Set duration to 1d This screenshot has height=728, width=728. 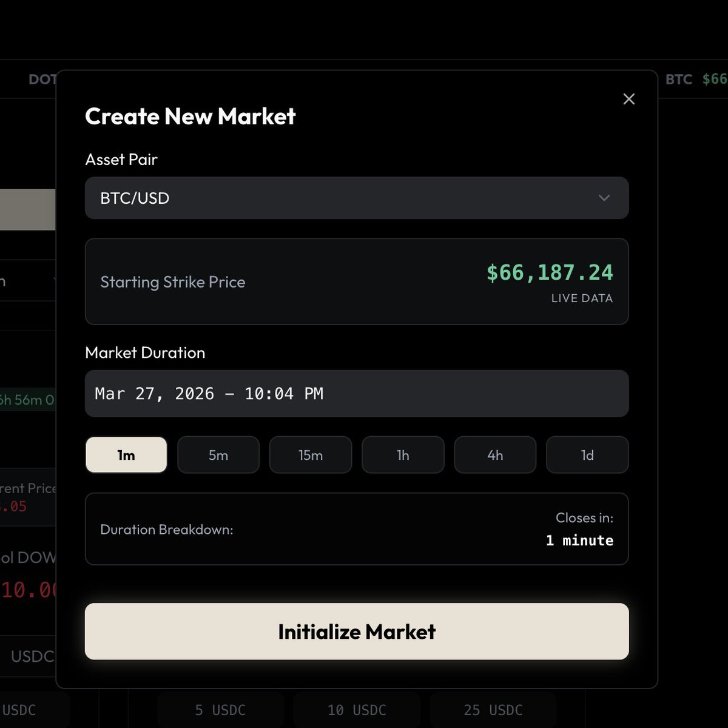click(x=587, y=455)
